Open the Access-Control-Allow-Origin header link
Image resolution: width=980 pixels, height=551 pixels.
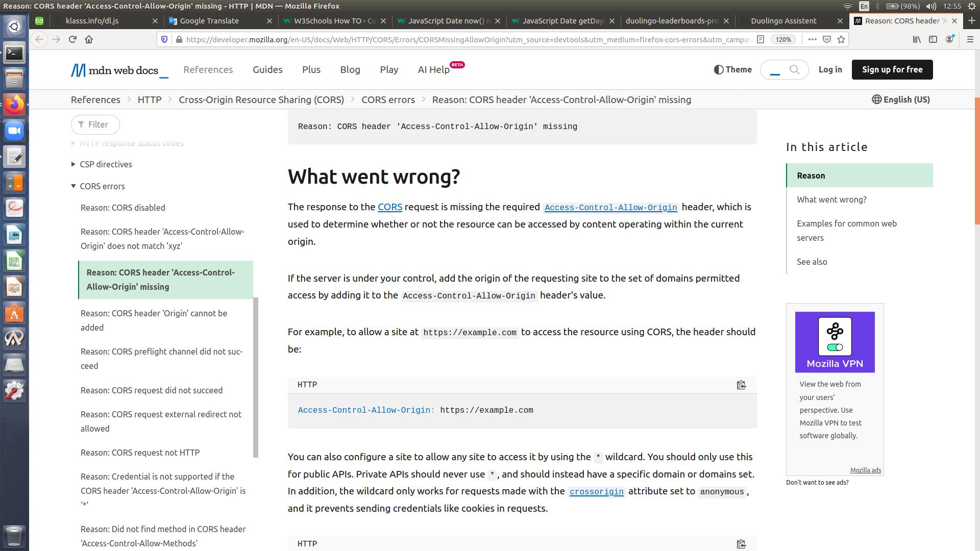point(610,207)
